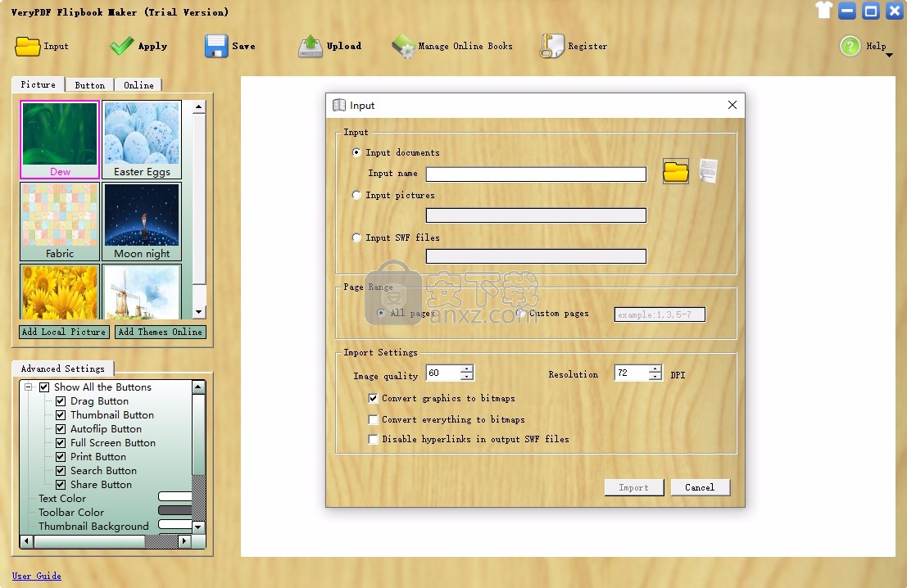Open the Thumbnail Background color swatch
907x588 pixels.
[x=175, y=524]
